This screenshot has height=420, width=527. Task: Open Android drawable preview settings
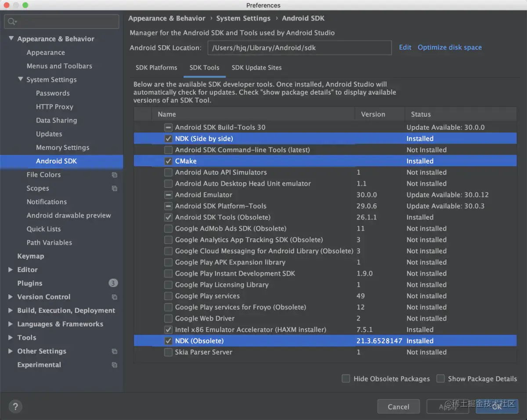(x=69, y=215)
